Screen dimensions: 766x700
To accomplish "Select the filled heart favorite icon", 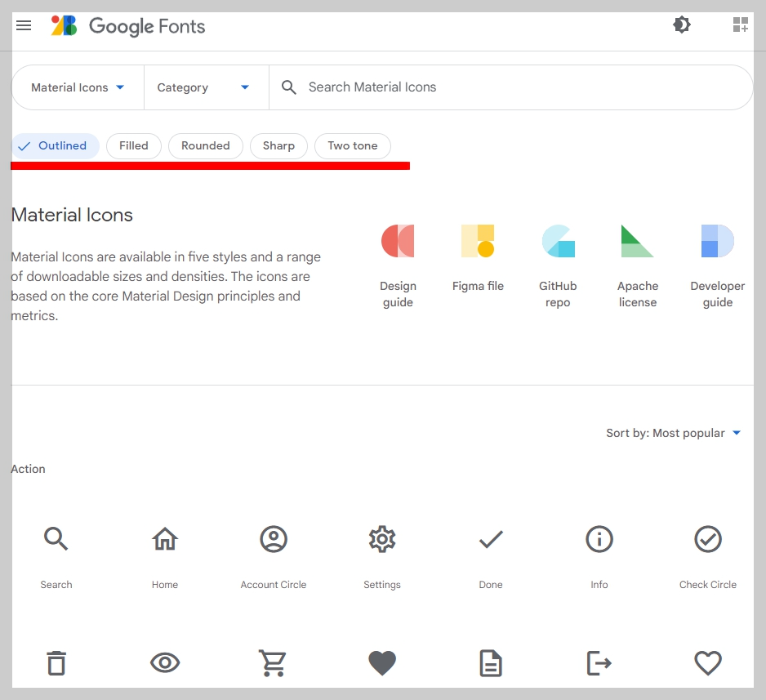I will pos(382,663).
